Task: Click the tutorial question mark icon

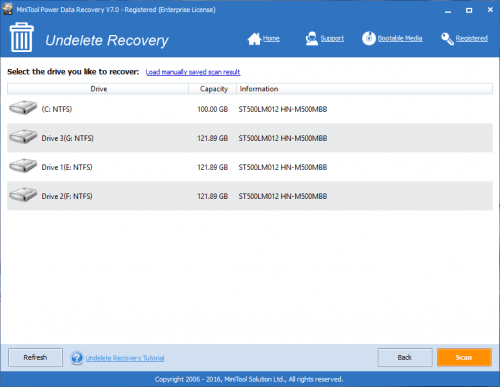Action: point(77,358)
